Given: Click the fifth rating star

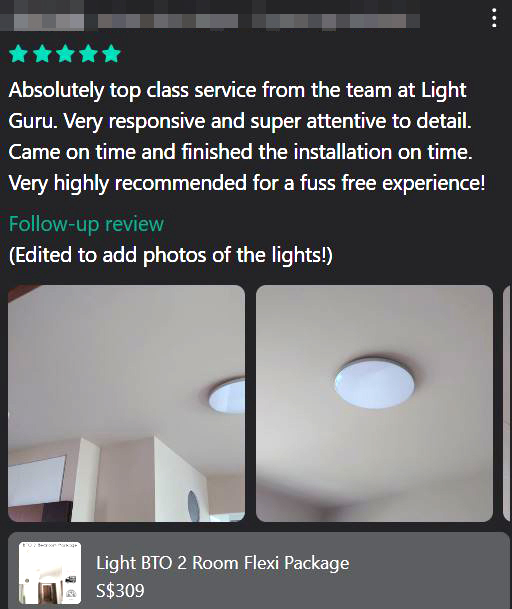Looking at the screenshot, I should (112, 53).
